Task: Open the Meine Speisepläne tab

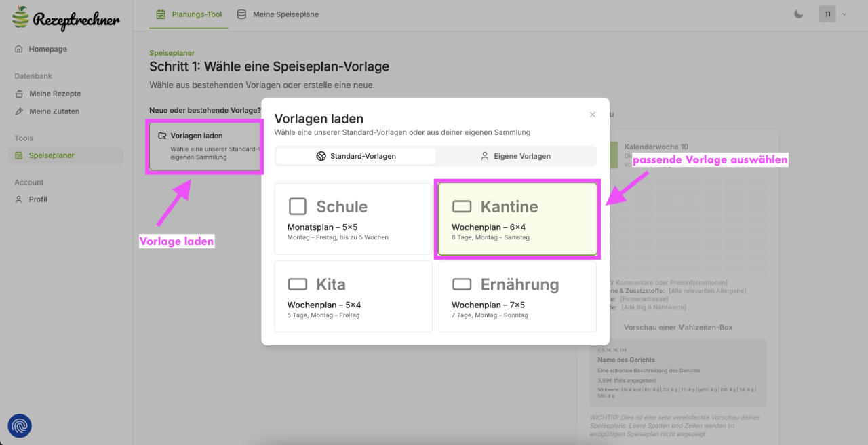Action: tap(278, 13)
